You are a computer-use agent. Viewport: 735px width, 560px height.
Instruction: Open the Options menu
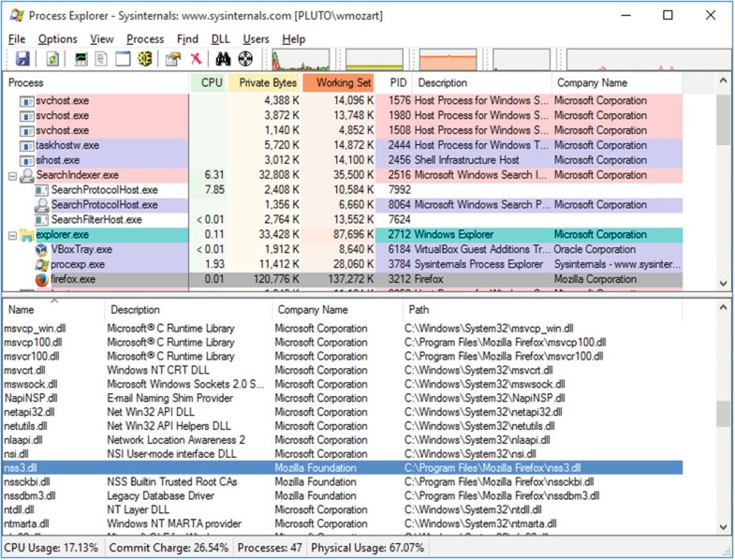tap(58, 39)
